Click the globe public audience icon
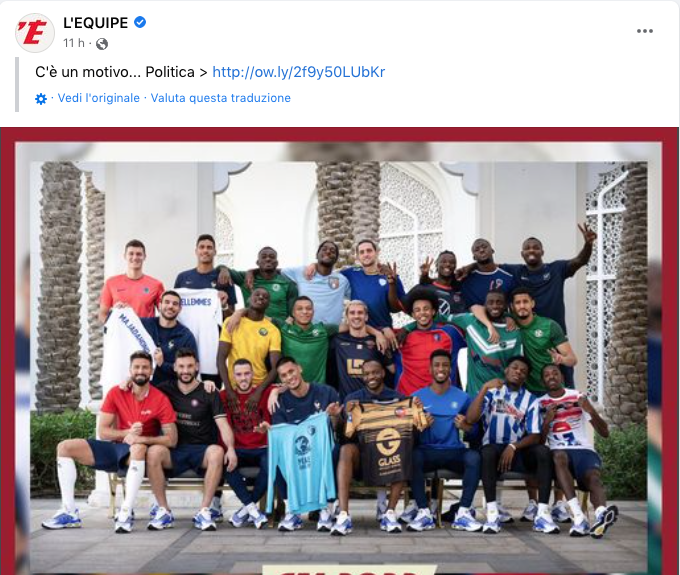Image resolution: width=680 pixels, height=575 pixels. point(101,44)
